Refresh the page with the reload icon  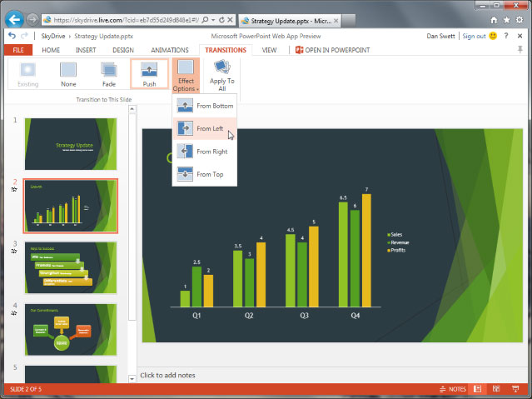221,20
